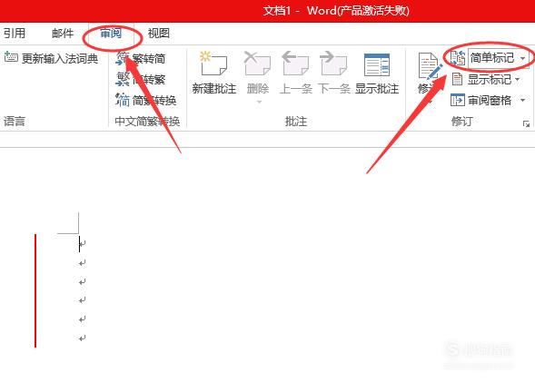
Task: Add a comment with 新建批注
Action: click(214, 73)
